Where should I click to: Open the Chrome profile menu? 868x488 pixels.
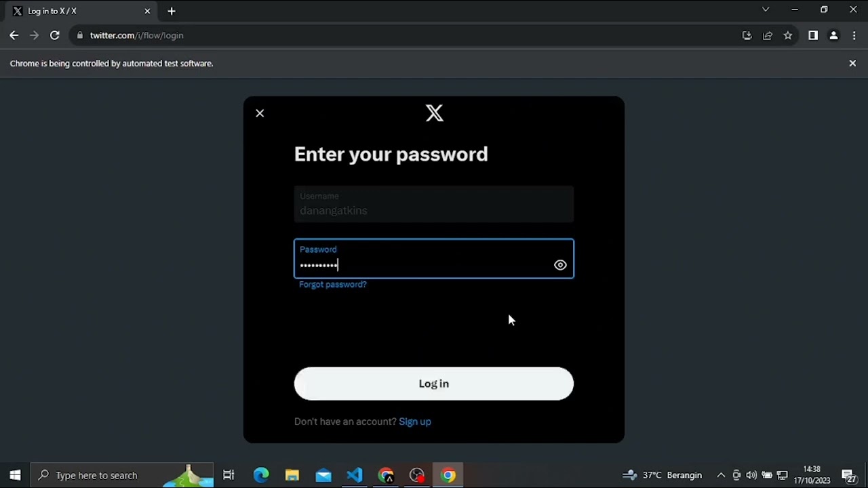tap(834, 35)
